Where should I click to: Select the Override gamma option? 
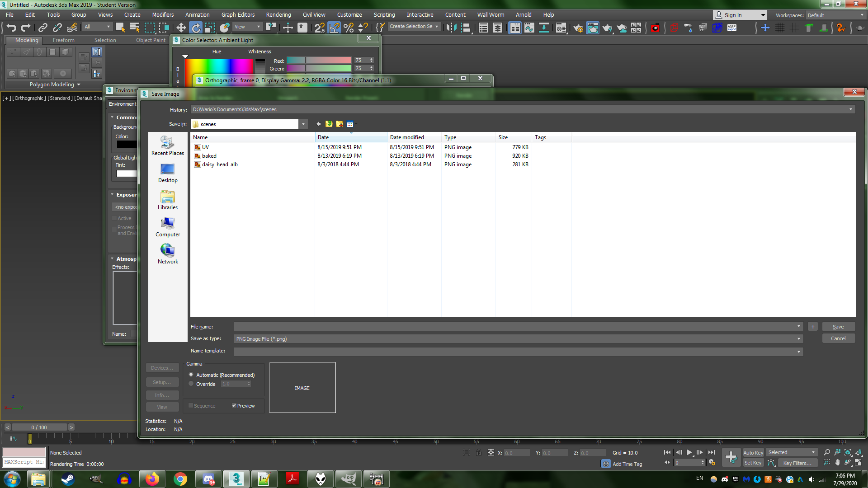191,384
